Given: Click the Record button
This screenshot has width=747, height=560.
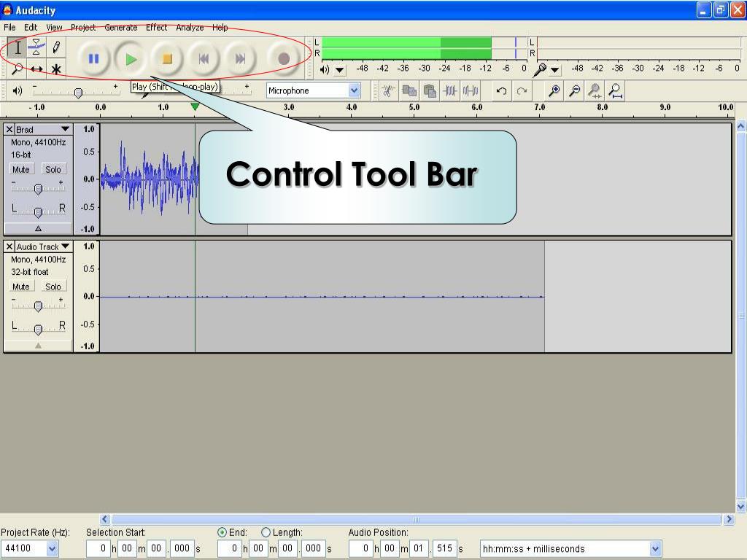Looking at the screenshot, I should [284, 58].
